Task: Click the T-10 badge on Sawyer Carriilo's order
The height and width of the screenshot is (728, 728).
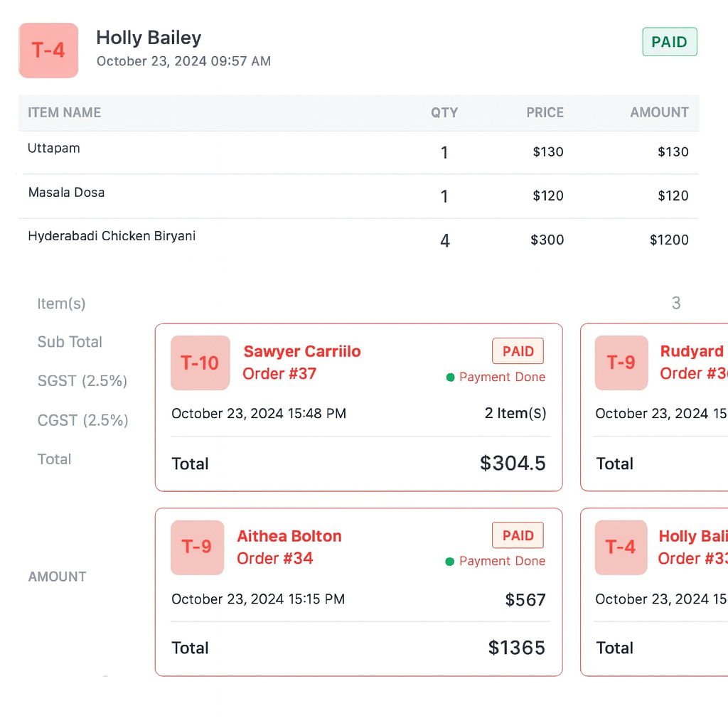Action: click(x=200, y=363)
